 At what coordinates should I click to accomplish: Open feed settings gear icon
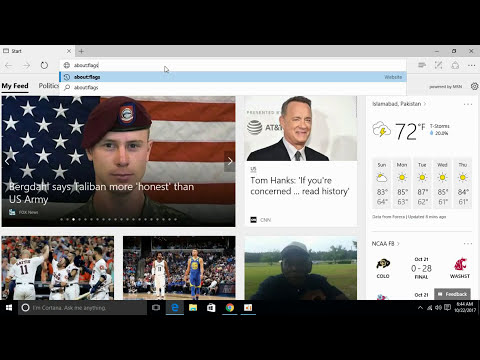474,86
